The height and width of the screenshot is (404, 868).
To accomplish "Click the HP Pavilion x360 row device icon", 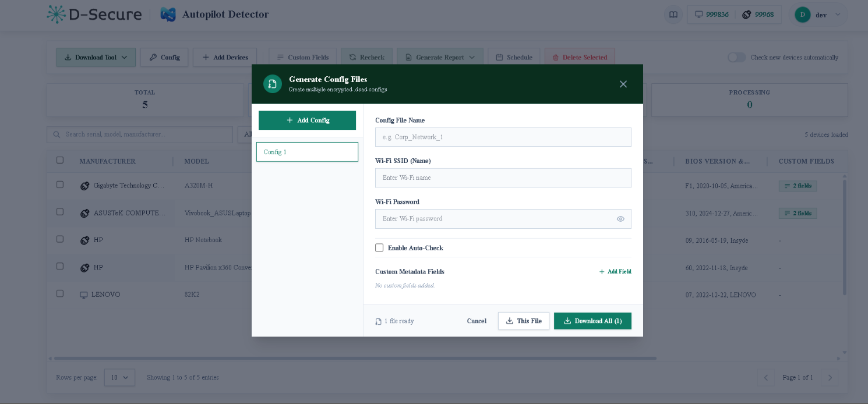I will 84,268.
